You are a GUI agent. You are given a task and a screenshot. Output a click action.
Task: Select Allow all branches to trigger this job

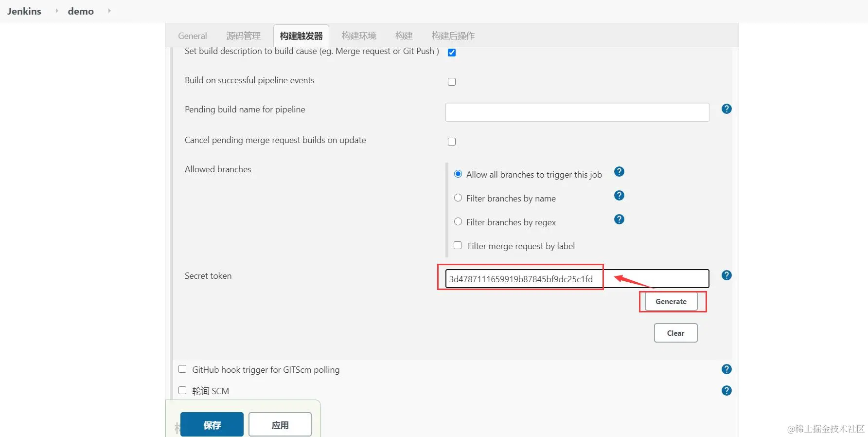click(x=458, y=174)
